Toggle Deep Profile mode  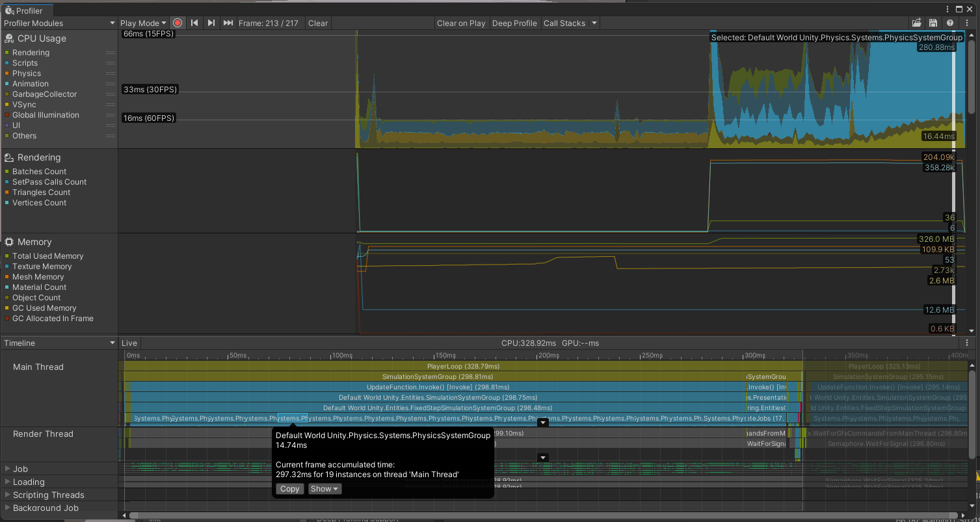pyautogui.click(x=514, y=23)
